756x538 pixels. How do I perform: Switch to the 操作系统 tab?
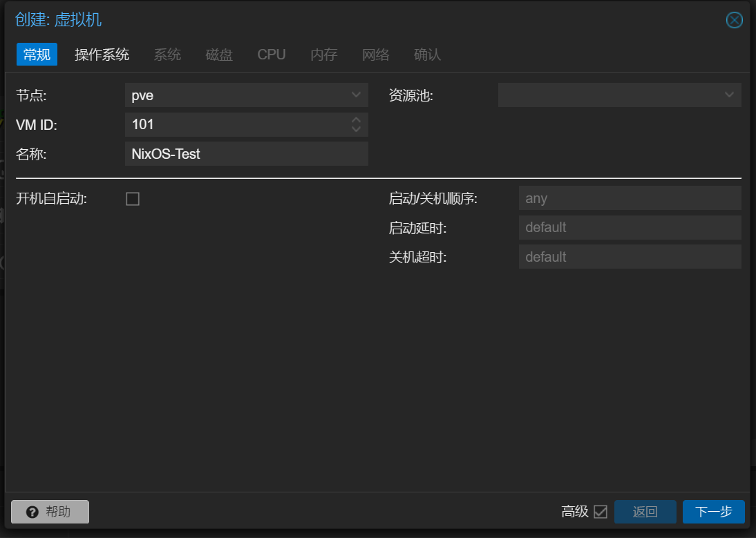[x=102, y=55]
